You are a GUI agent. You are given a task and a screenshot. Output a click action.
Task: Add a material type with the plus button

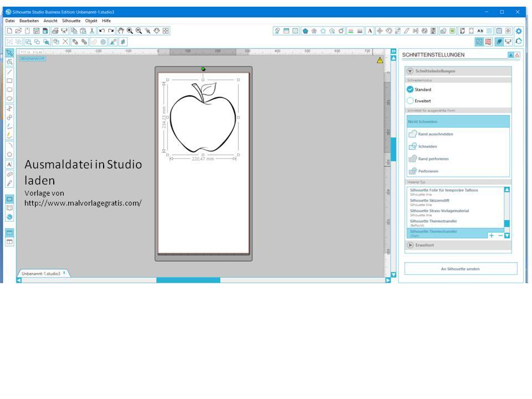(x=492, y=236)
